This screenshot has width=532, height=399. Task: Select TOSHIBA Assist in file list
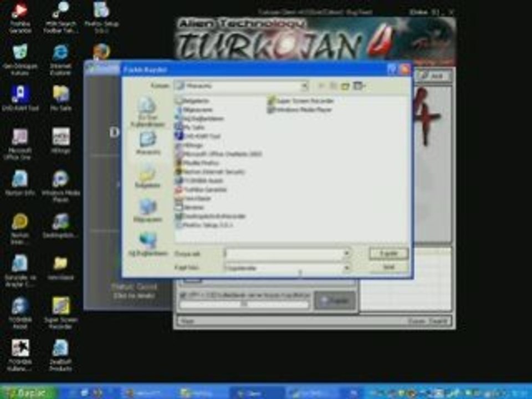(x=199, y=180)
